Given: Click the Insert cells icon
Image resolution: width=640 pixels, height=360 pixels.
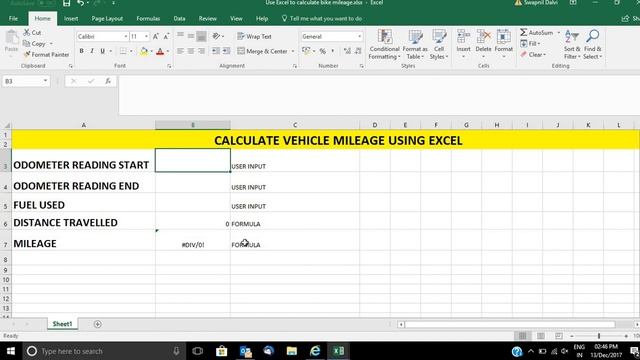Looking at the screenshot, I should [463, 37].
